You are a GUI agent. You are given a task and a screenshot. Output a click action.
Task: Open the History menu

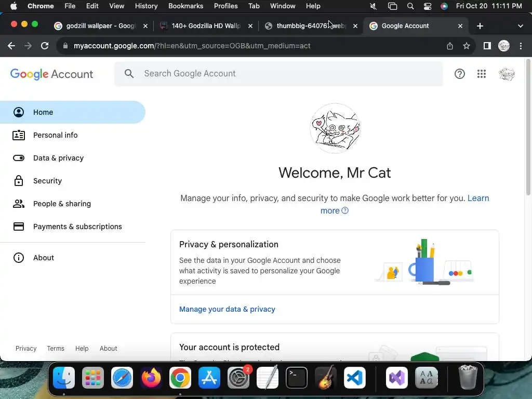(146, 6)
